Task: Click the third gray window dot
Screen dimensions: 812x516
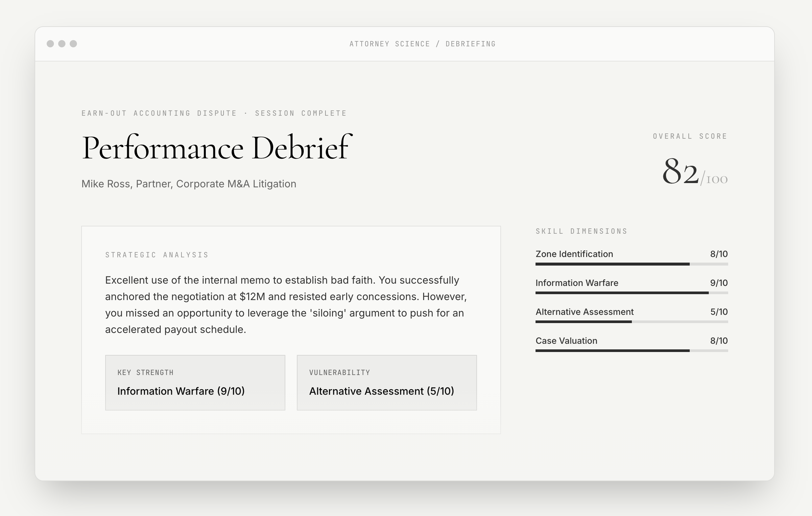Action: click(73, 44)
